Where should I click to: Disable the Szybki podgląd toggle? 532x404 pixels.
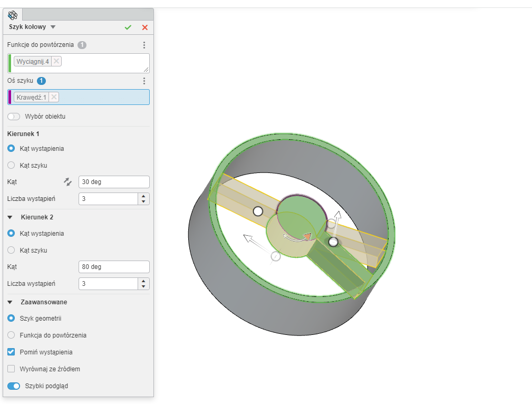14,386
